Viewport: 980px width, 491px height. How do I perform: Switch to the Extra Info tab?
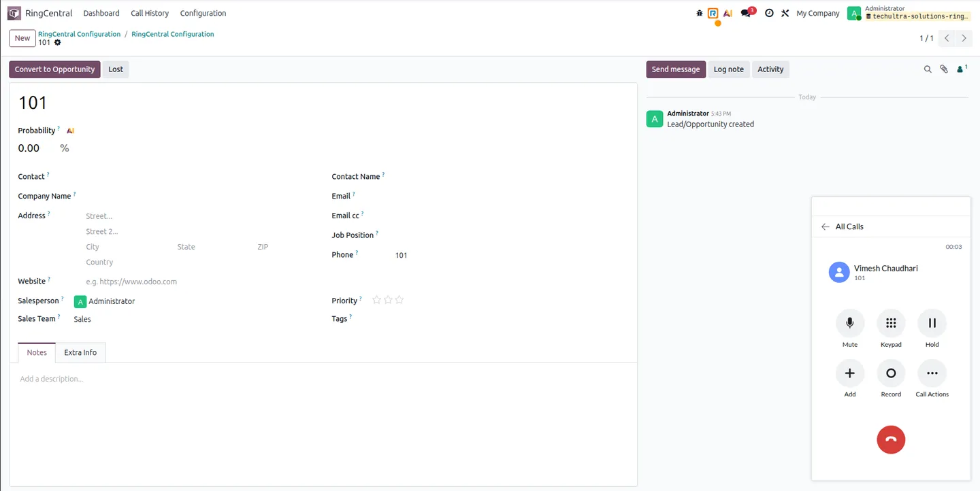(80, 352)
